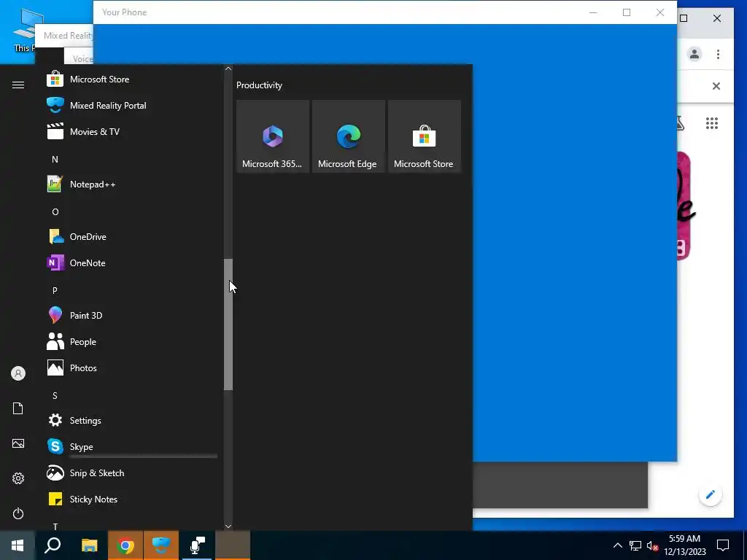Switch to Mixed Reality Portal on taskbar
Viewport: 747px width, 560px height.
[161, 545]
